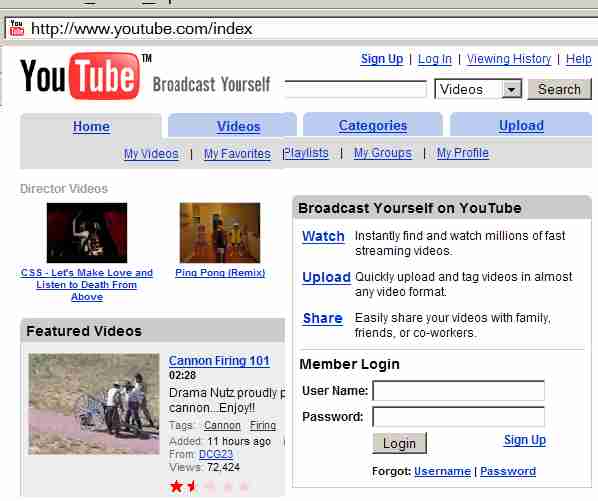Click the Log In link at top
Screen dimensions: 598x501
click(x=434, y=59)
